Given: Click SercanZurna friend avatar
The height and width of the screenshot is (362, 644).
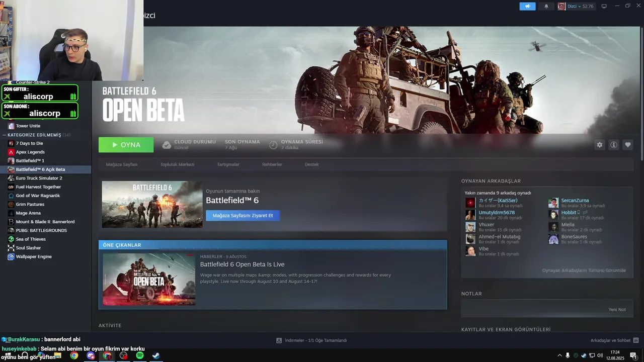Looking at the screenshot, I should (553, 203).
